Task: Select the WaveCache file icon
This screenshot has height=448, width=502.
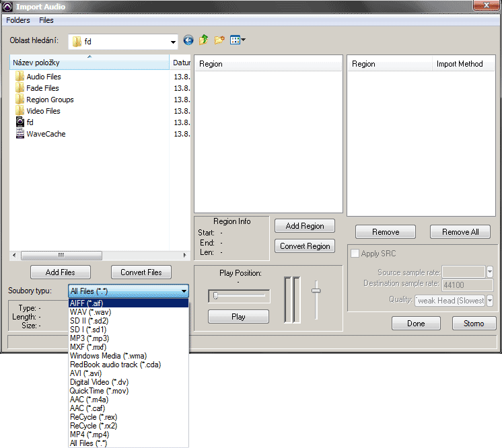Action: coord(20,133)
